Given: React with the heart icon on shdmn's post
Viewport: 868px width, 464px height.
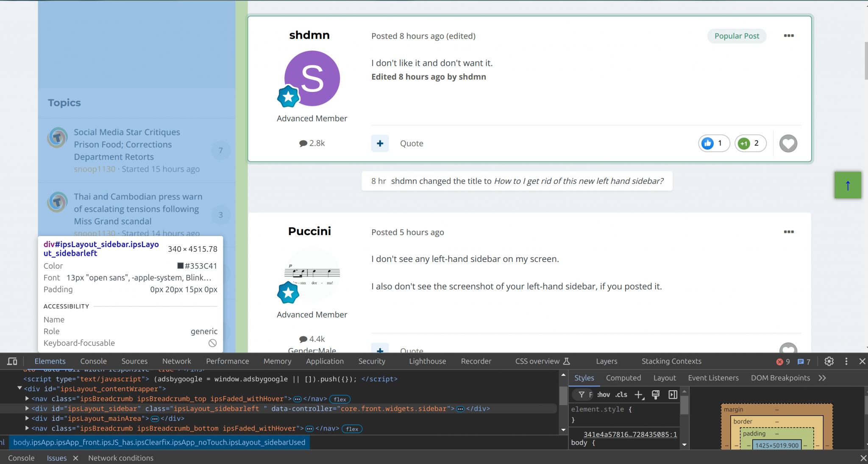Looking at the screenshot, I should point(788,144).
